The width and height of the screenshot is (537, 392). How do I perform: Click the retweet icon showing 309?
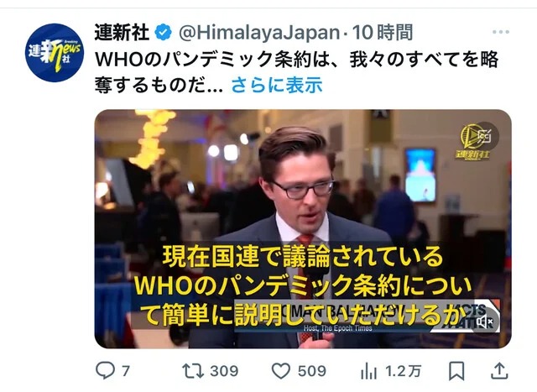point(193,371)
